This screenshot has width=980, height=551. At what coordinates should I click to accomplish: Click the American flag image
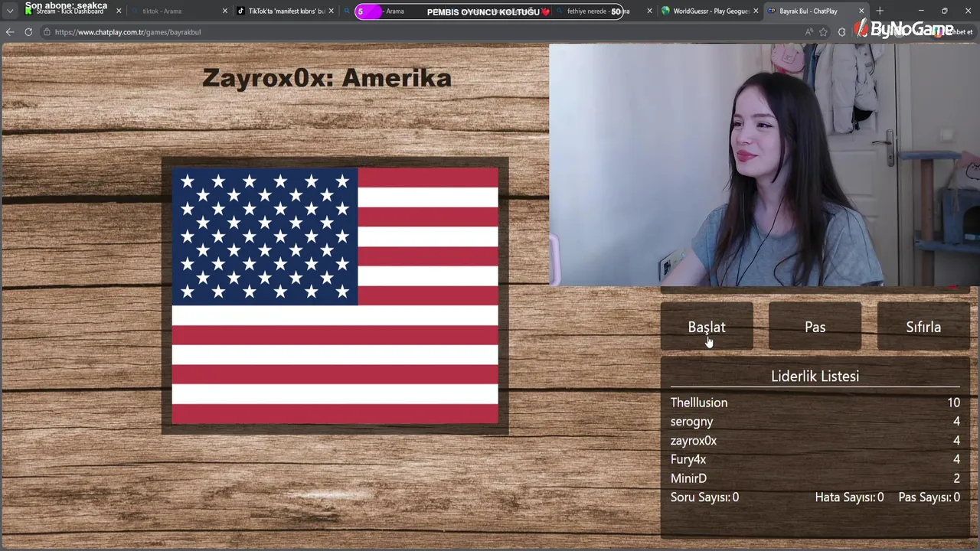click(x=335, y=296)
